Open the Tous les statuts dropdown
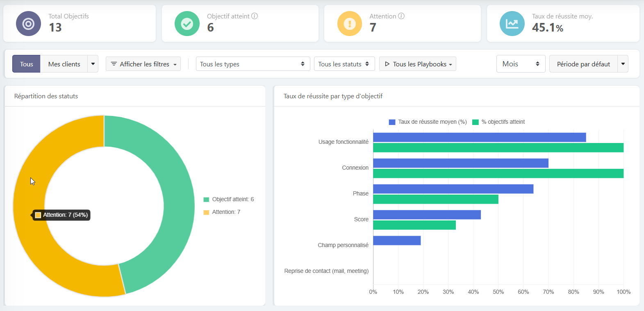 pyautogui.click(x=344, y=64)
